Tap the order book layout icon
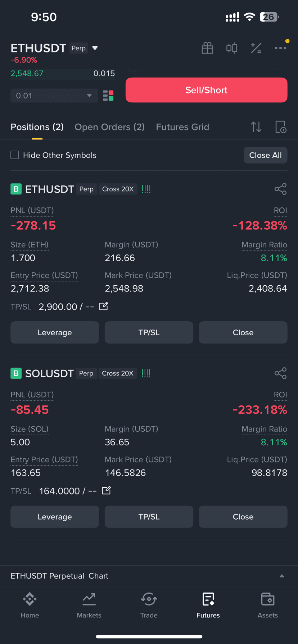 [108, 96]
